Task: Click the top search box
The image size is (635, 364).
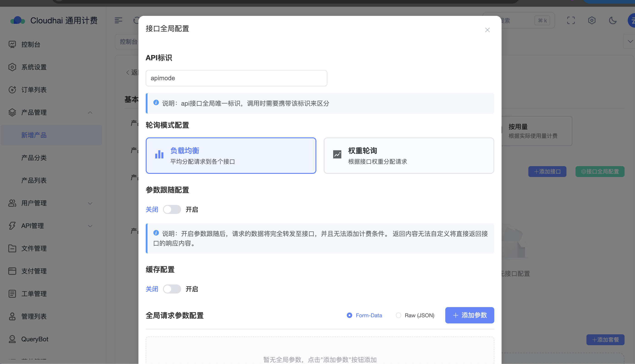Action: 518,20
